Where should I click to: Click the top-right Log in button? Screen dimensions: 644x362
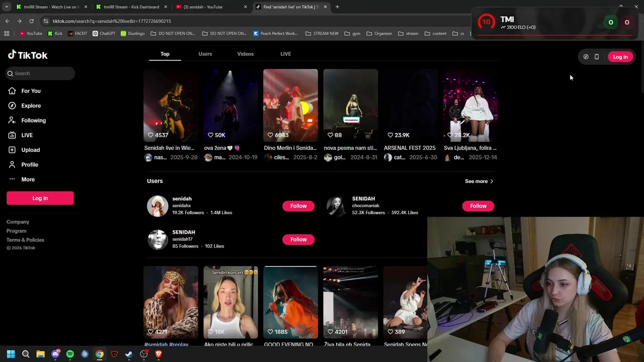(620, 57)
